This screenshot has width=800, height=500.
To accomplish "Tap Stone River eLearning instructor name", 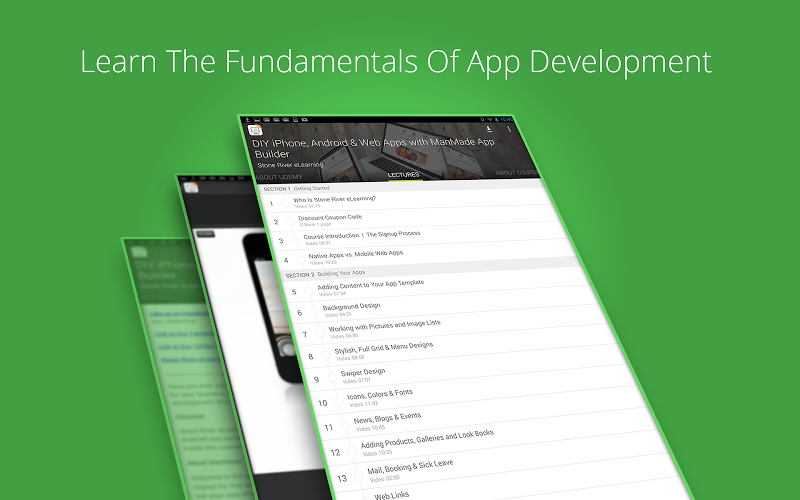I will 290,165.
